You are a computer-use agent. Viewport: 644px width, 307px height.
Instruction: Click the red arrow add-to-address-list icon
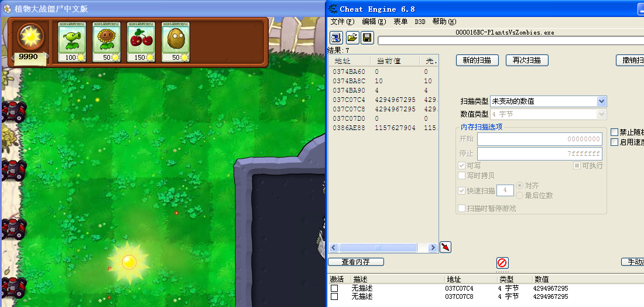445,247
